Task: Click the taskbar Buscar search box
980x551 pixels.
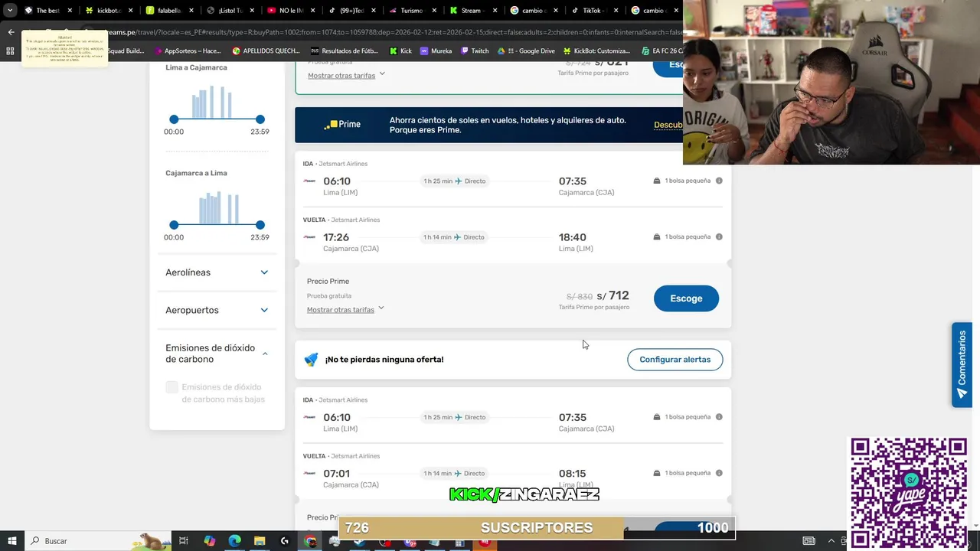Action: click(x=98, y=541)
